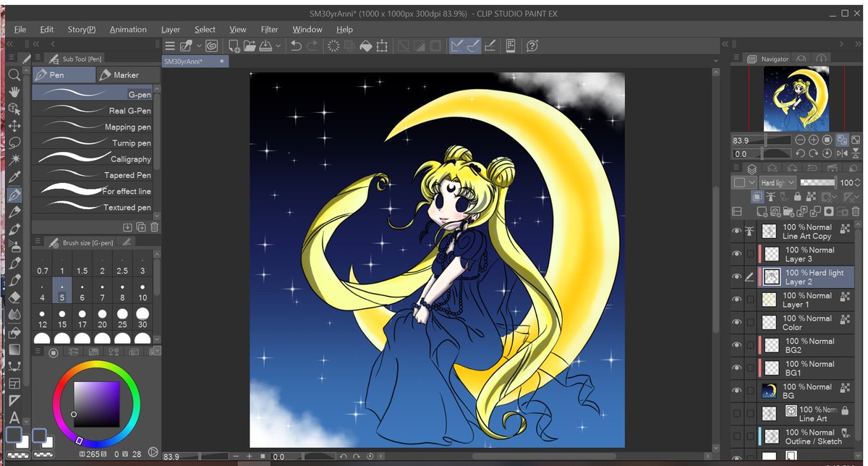Click Scale/Rotate transform icon
868x466 pixels.
(383, 46)
